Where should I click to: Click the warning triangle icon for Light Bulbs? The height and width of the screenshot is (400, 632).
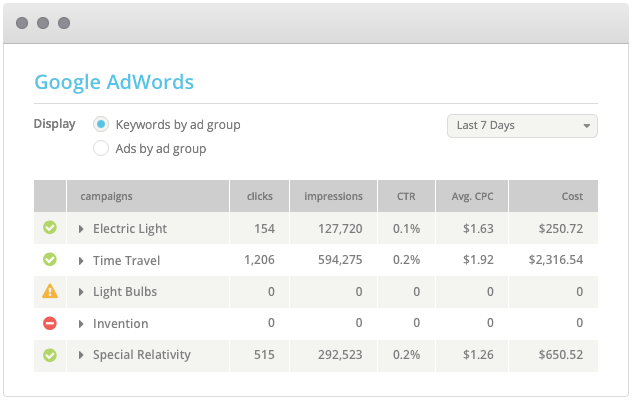(50, 291)
